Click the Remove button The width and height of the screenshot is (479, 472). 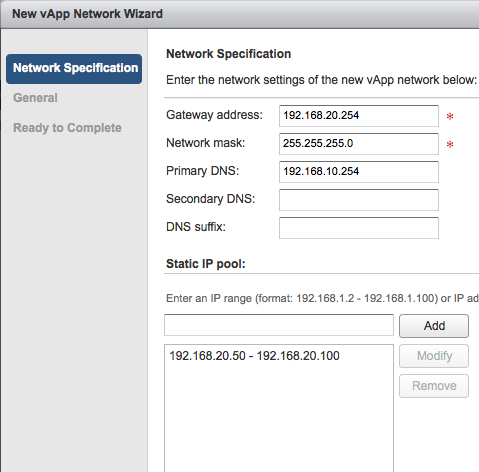434,386
